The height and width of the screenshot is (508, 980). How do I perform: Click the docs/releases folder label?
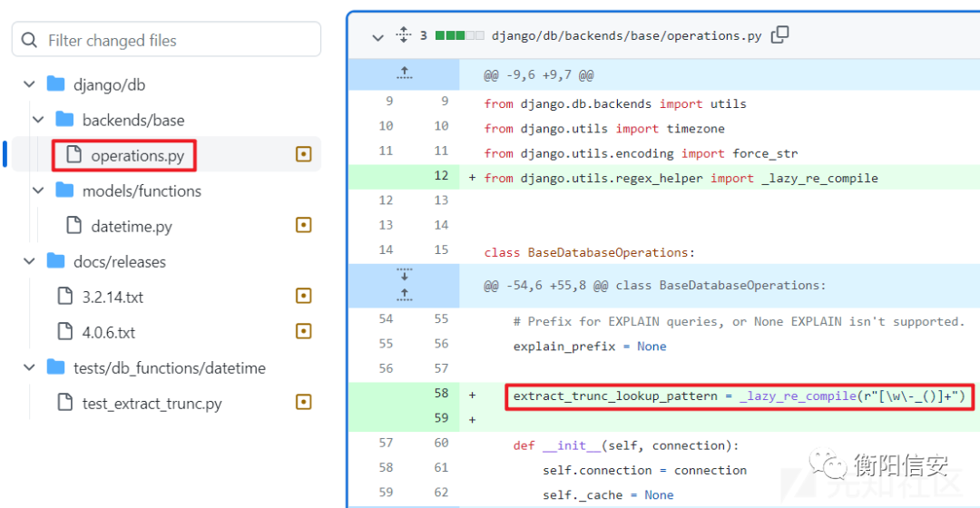pyautogui.click(x=120, y=262)
